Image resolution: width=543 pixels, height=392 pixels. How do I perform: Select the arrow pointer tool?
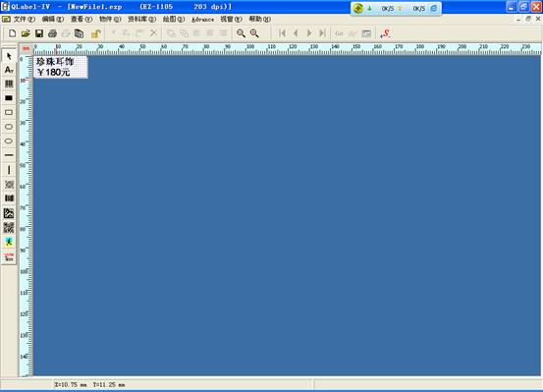tap(9, 56)
